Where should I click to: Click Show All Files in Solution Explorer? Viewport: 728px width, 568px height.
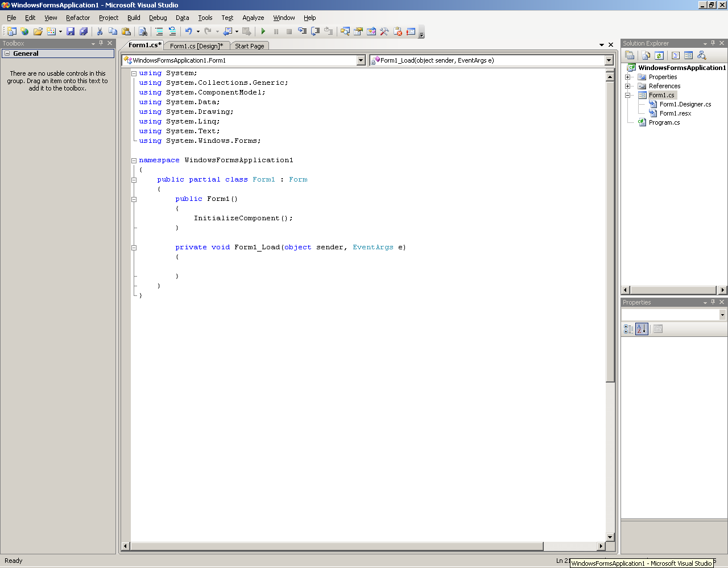click(646, 55)
